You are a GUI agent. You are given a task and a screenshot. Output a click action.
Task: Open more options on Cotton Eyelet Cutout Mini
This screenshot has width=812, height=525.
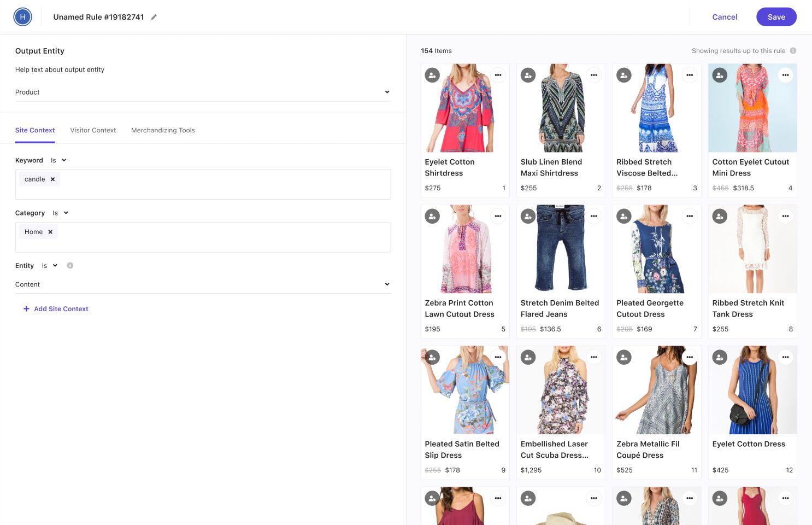(x=785, y=75)
